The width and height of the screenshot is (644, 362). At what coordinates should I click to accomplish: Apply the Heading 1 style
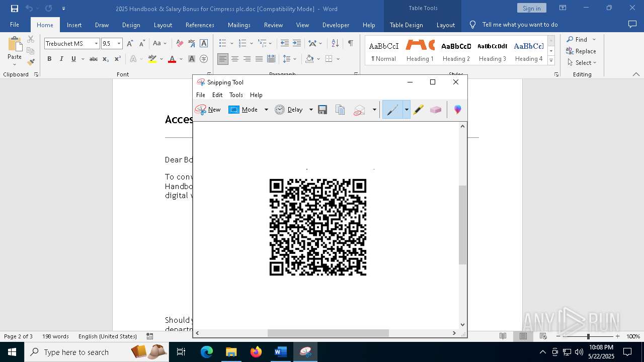pos(420,50)
